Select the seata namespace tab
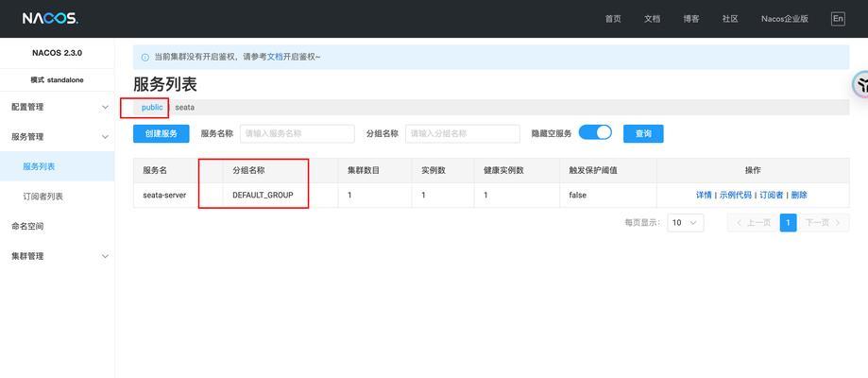 point(184,108)
